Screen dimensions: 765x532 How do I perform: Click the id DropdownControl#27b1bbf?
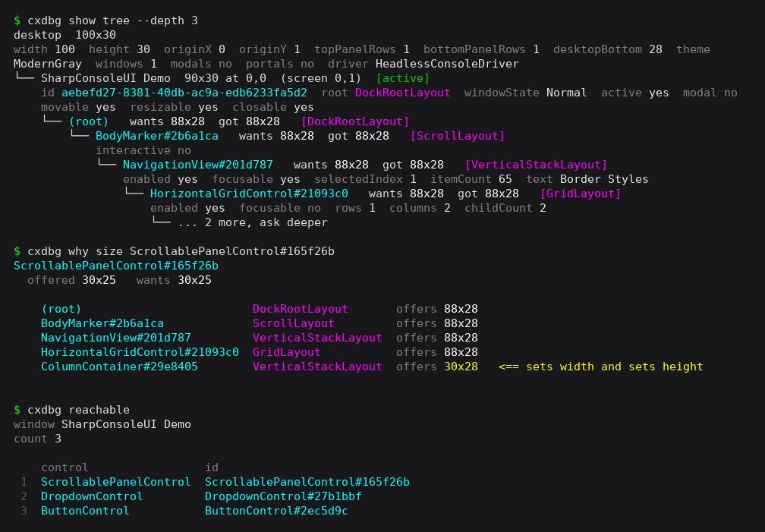284,496
